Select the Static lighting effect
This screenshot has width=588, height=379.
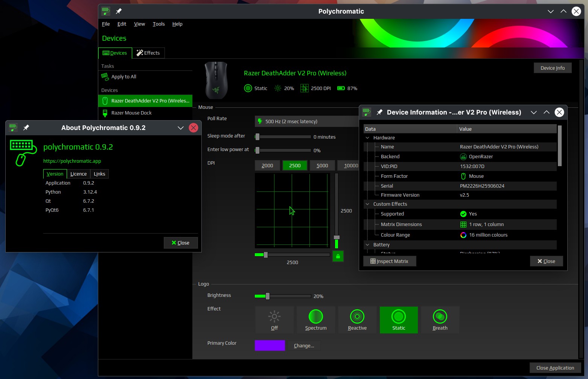pyautogui.click(x=399, y=320)
